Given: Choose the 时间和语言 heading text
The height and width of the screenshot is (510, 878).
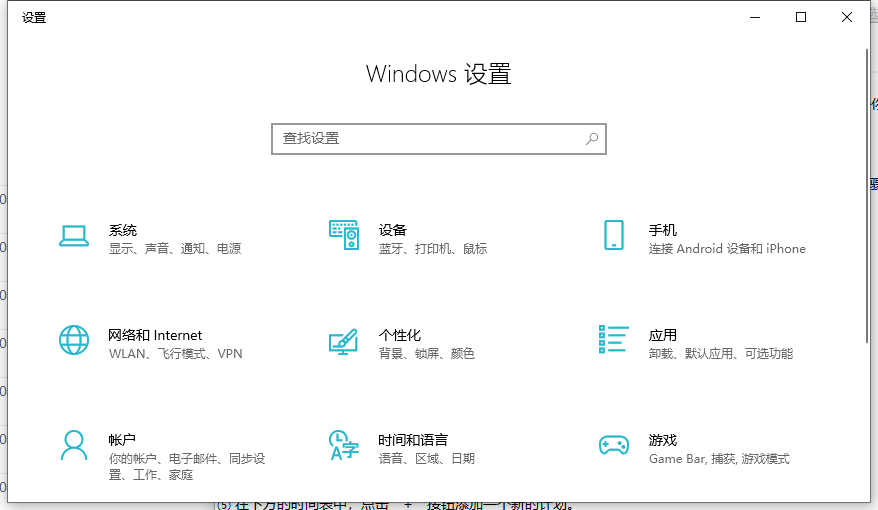Looking at the screenshot, I should [x=413, y=440].
